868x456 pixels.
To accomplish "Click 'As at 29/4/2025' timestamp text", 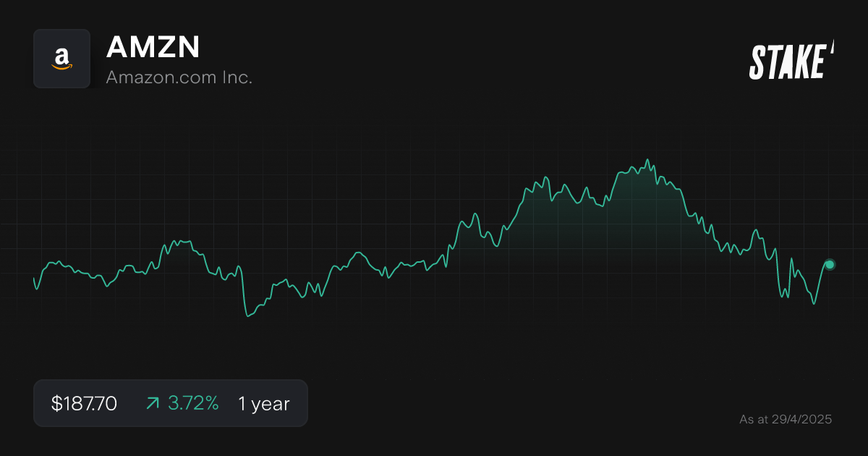I will tap(786, 418).
